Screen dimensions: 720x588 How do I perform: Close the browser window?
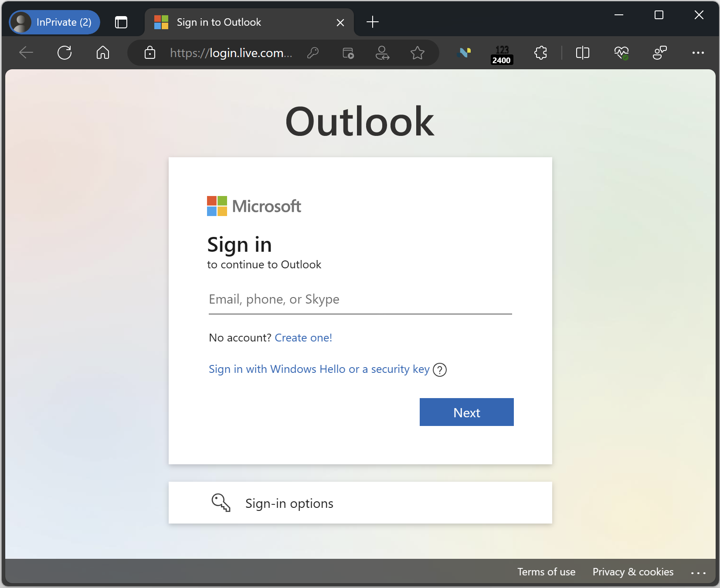699,15
